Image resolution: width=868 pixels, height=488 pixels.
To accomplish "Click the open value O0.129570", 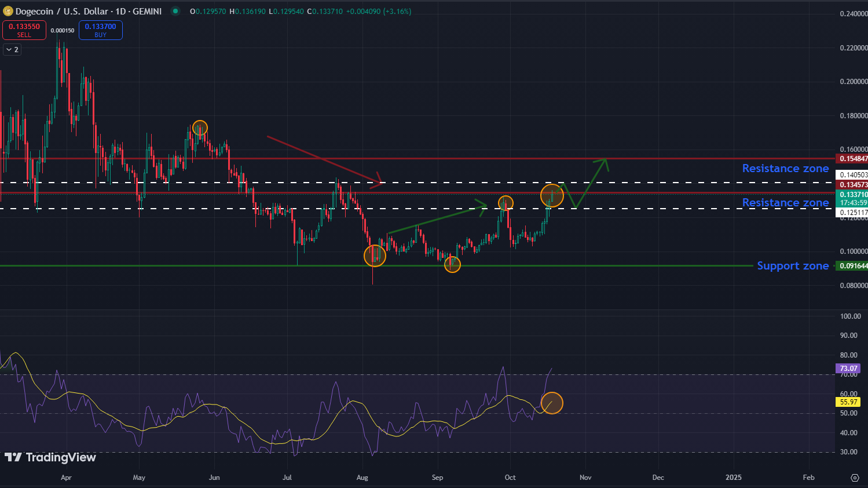I will pyautogui.click(x=208, y=11).
